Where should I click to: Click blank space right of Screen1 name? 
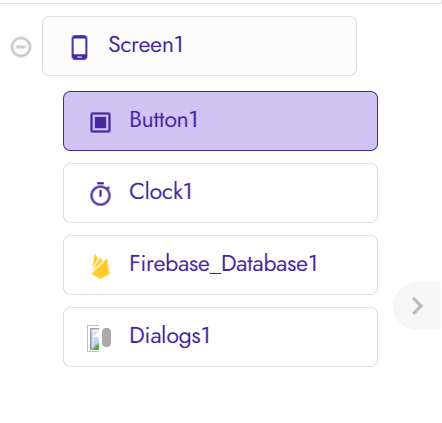[x=267, y=46]
